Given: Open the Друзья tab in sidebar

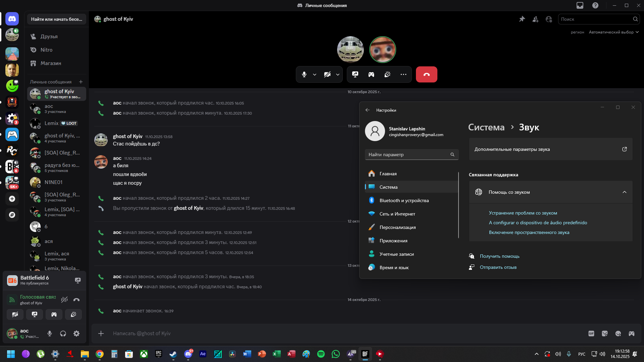Looking at the screenshot, I should point(49,36).
